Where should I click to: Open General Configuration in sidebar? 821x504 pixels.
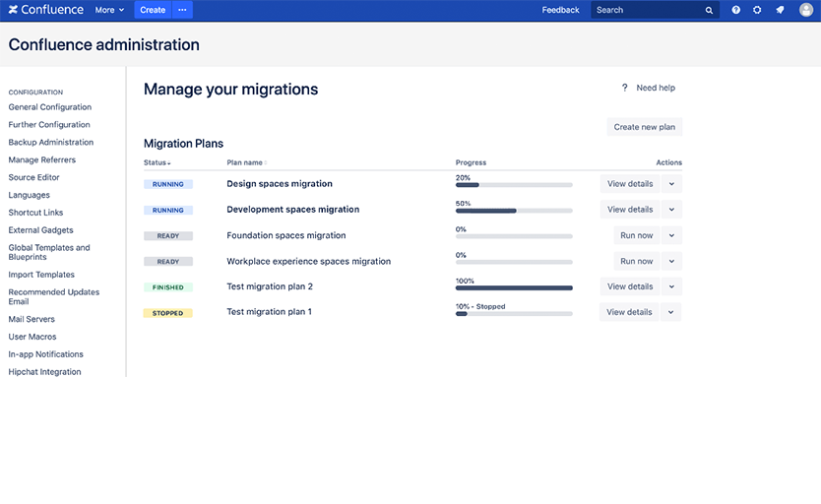tap(50, 106)
